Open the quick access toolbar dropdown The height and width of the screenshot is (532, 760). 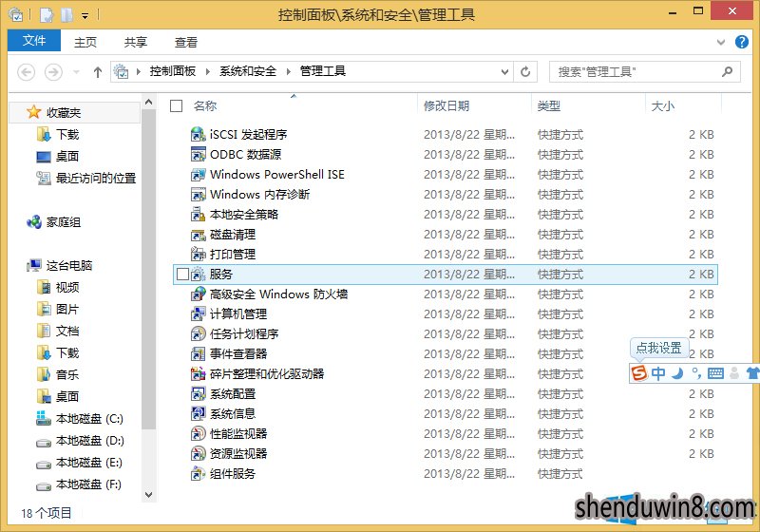[x=85, y=15]
